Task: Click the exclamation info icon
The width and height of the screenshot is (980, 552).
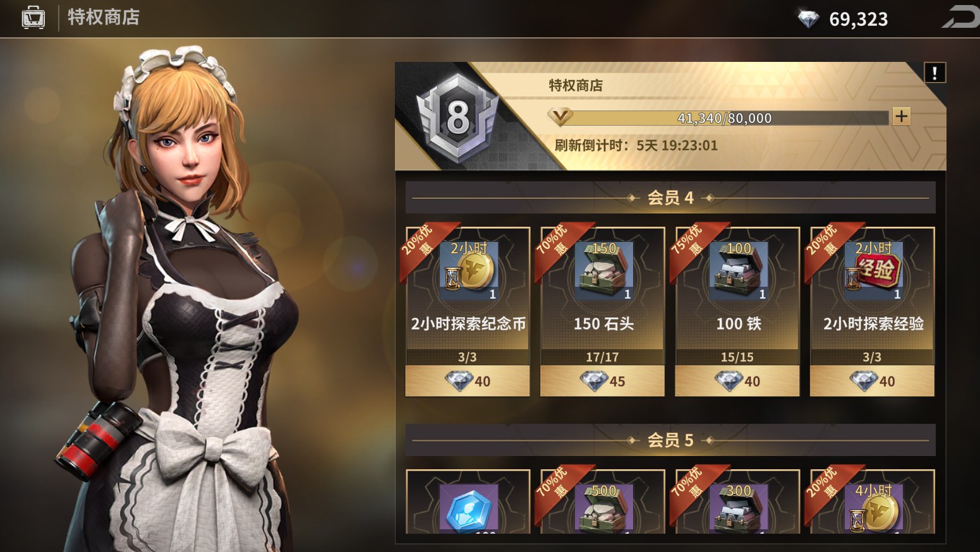Action: coord(935,73)
